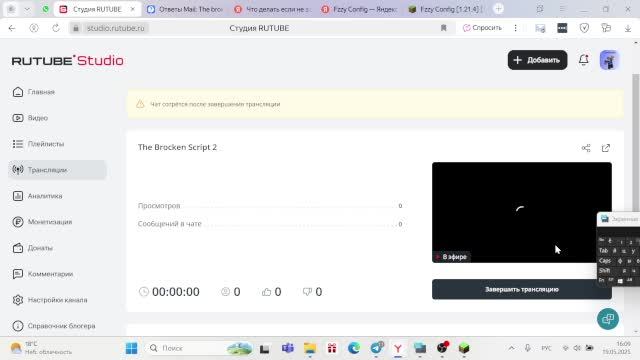This screenshot has width=640, height=360.
Task: Switch to Fzzy Config — Яндекс tab
Action: (x=360, y=9)
